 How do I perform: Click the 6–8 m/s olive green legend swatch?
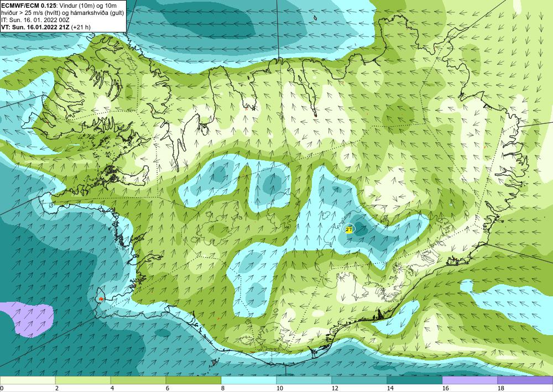[194, 380]
